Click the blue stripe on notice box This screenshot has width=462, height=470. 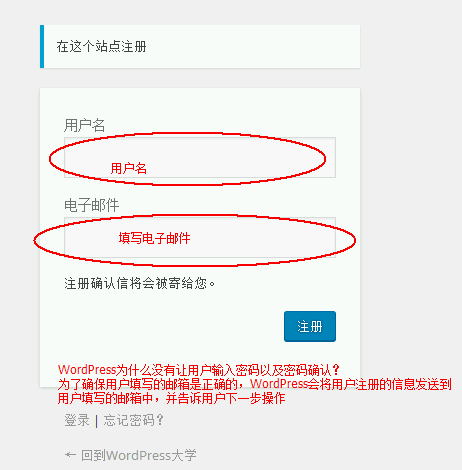click(42, 46)
